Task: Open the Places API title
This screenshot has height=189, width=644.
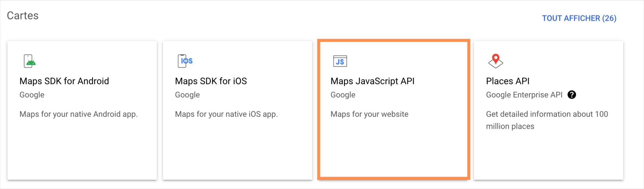Action: point(508,81)
